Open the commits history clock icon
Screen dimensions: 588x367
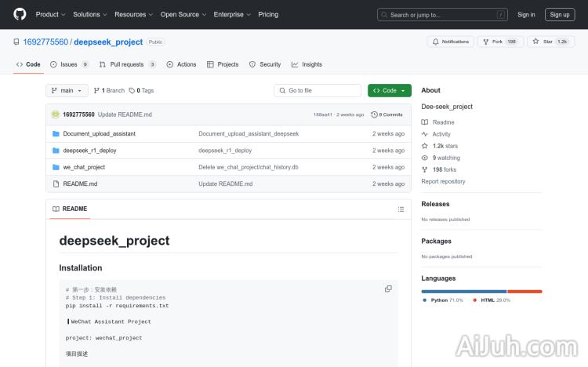click(x=374, y=114)
